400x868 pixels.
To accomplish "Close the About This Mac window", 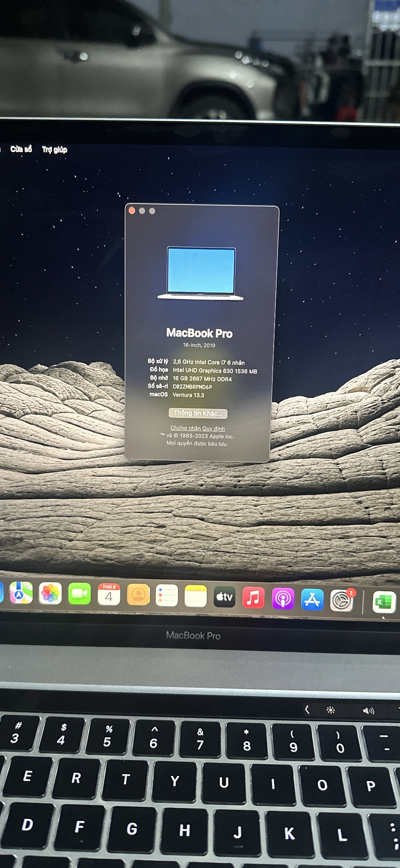I will (132, 211).
